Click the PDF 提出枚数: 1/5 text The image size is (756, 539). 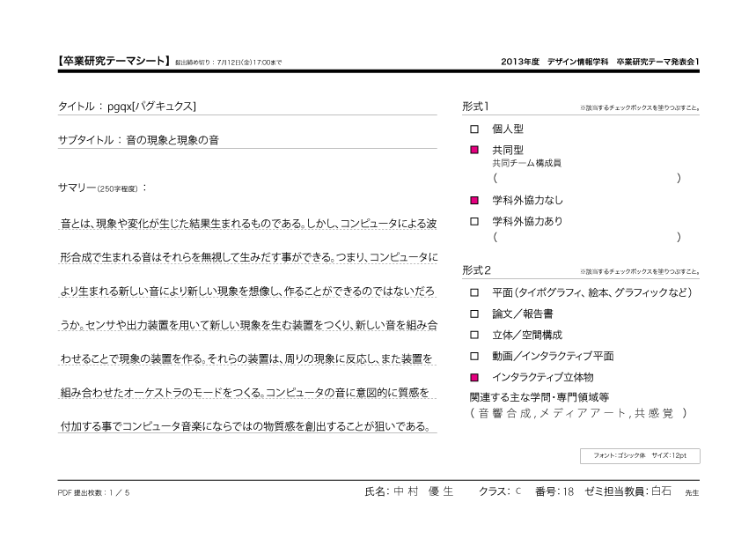(x=93, y=492)
